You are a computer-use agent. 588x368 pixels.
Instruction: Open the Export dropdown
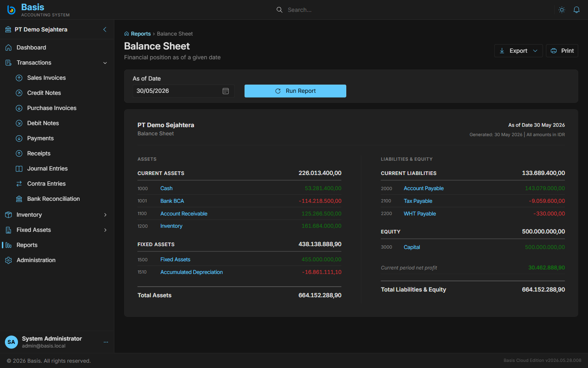518,51
